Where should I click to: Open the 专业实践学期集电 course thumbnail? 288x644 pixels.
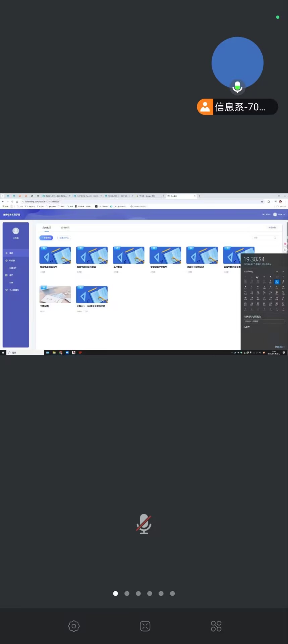[x=165, y=255]
